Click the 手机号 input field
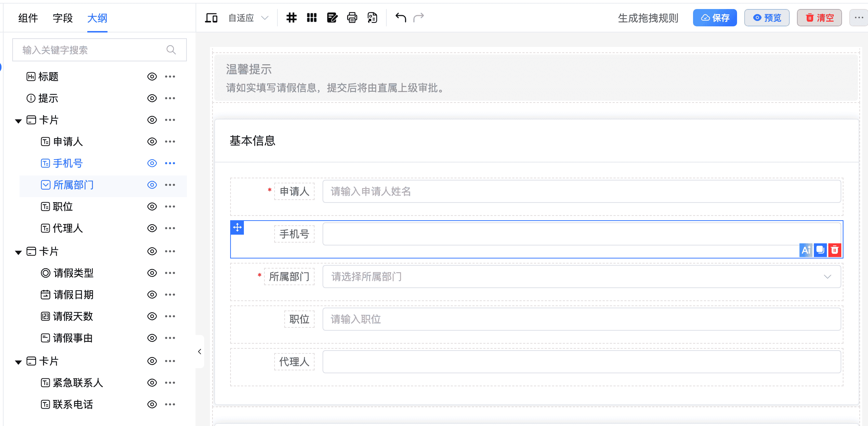 tap(582, 233)
